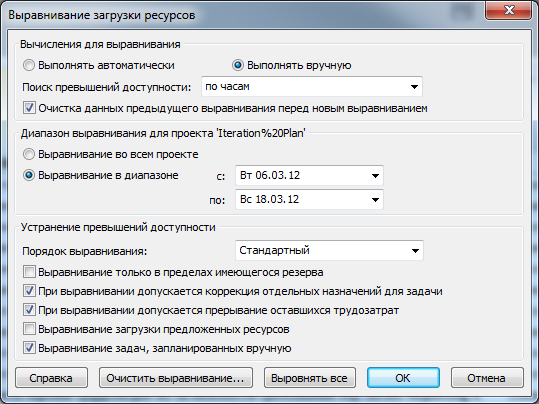Click the 'Выровнять все' button

pos(310,378)
